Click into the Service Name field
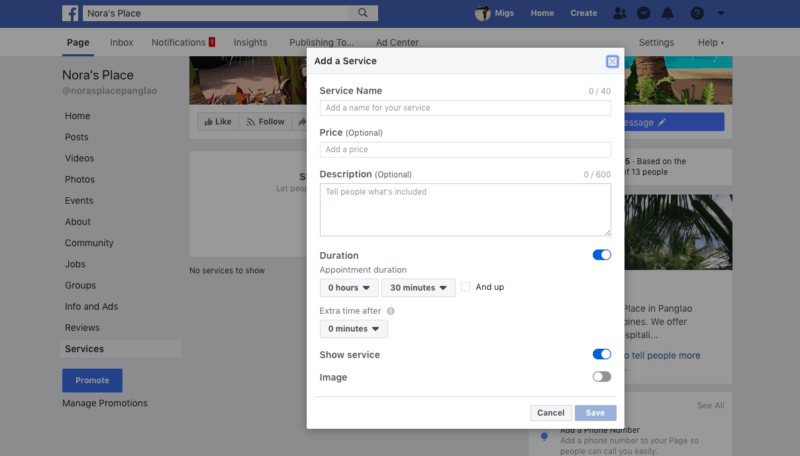The image size is (800, 456). pyautogui.click(x=465, y=108)
